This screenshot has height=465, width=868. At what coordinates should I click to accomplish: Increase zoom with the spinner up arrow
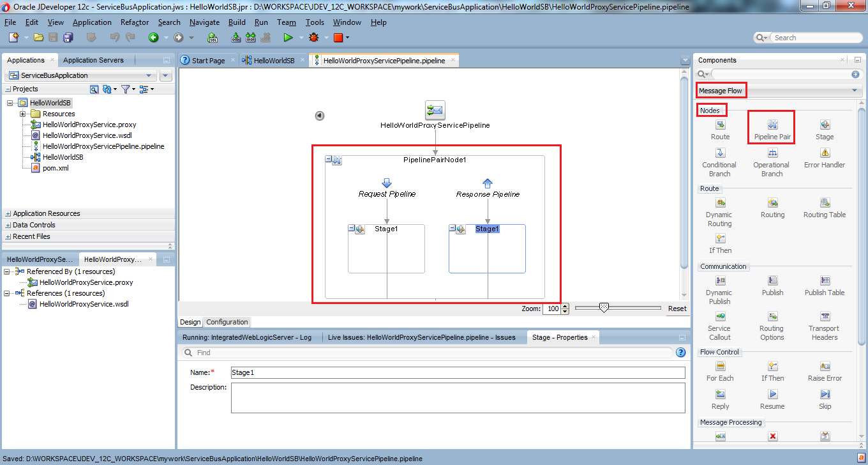pyautogui.click(x=564, y=306)
